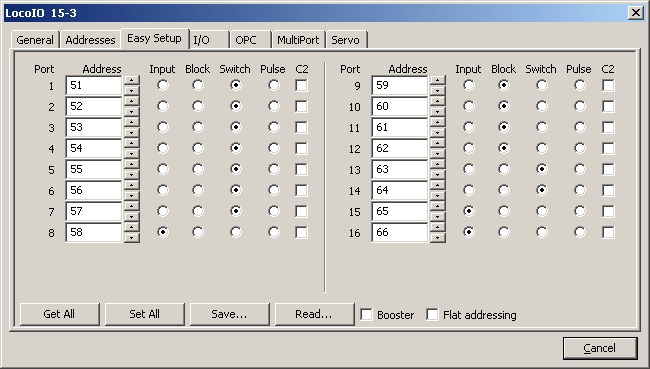The height and width of the screenshot is (369, 650).
Task: Tick the C2 checkbox for port 9
Action: pyautogui.click(x=608, y=85)
